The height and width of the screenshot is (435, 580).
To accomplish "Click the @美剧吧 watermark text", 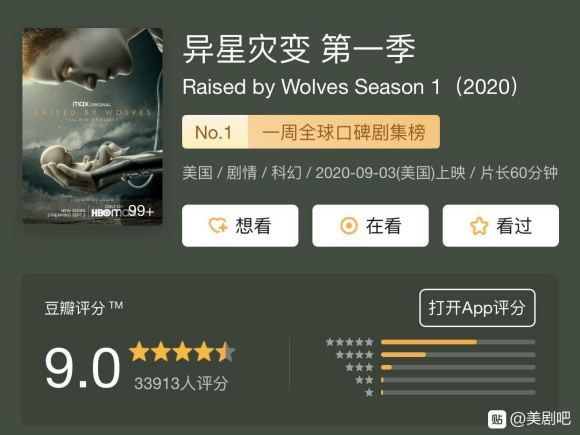I will tap(540, 419).
